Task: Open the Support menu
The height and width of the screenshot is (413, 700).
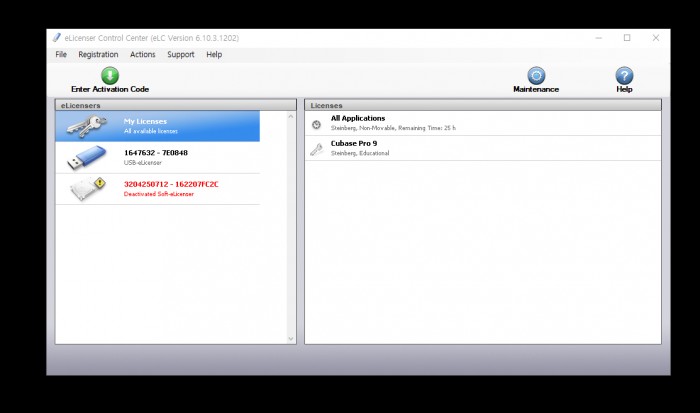Action: pos(181,54)
